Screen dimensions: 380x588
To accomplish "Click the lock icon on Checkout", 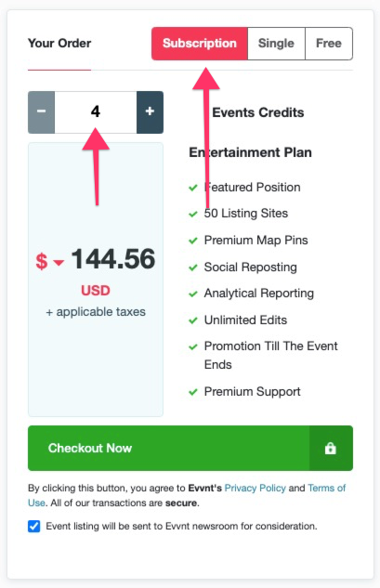I will [x=331, y=448].
